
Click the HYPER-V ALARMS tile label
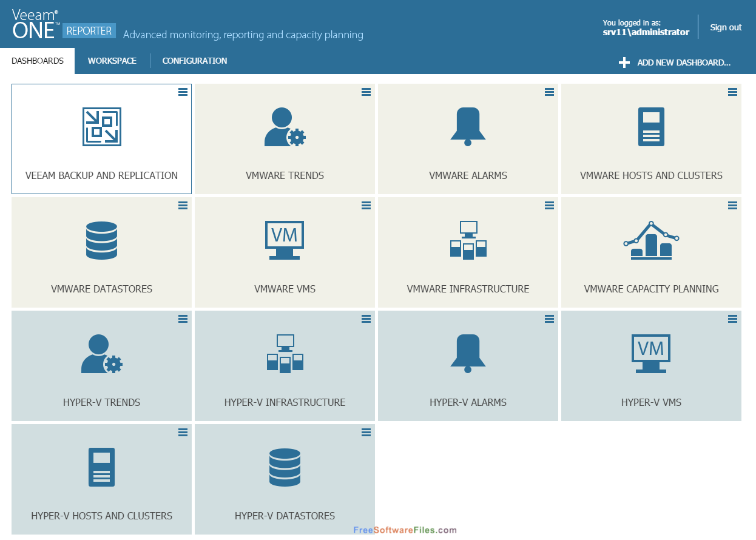(x=468, y=402)
